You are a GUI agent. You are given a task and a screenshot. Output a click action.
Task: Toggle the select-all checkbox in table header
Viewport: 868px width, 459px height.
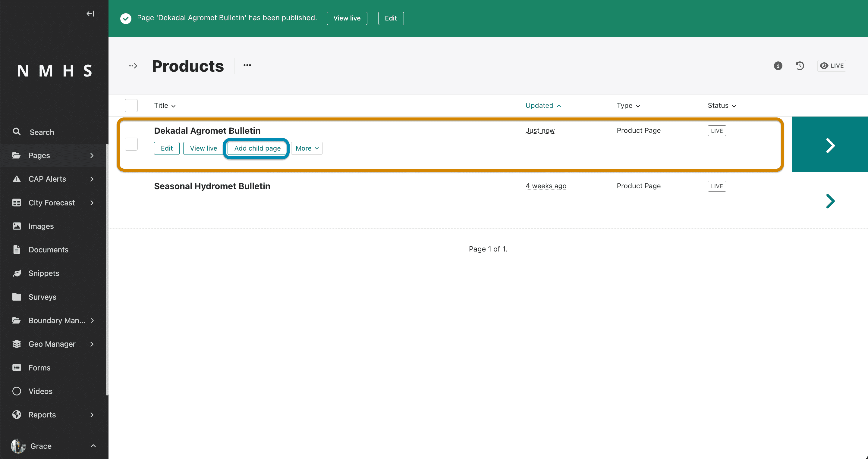[131, 105]
